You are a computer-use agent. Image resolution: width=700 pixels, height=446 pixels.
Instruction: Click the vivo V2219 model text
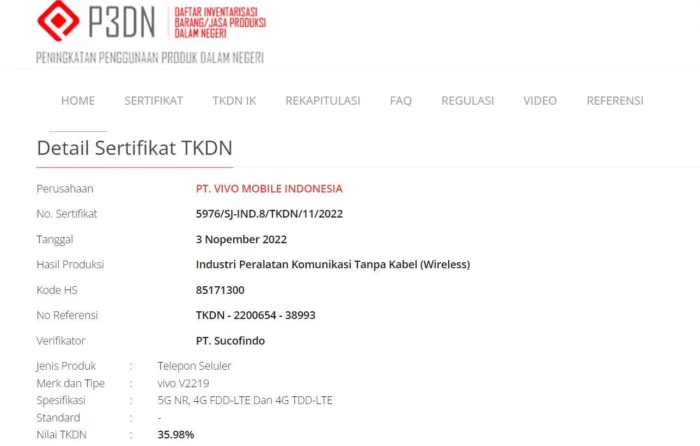(183, 383)
